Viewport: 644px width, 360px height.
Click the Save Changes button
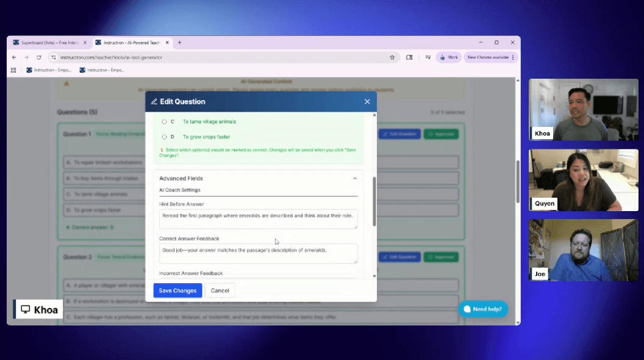(x=177, y=290)
